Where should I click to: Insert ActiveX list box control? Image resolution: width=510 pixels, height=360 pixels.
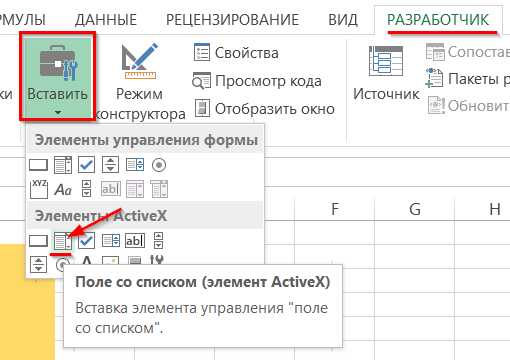coord(111,240)
